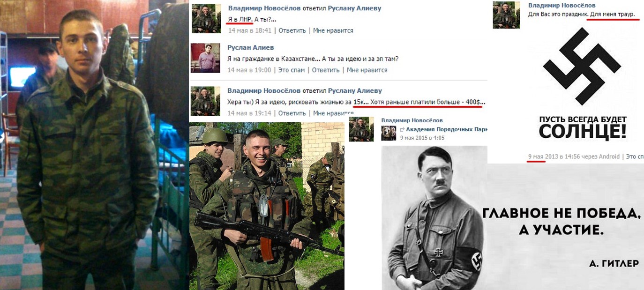
Task: Click 'Мне нравится' on the 19:00 comment
Action: [367, 70]
